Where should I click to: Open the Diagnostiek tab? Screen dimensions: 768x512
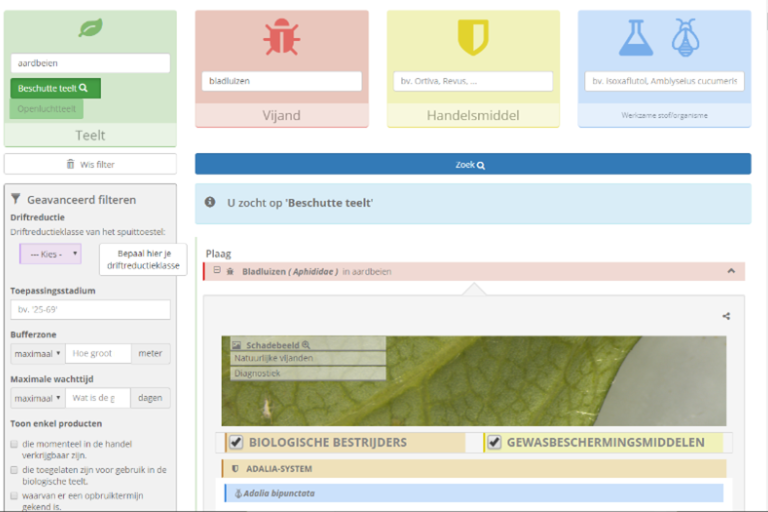pos(308,373)
